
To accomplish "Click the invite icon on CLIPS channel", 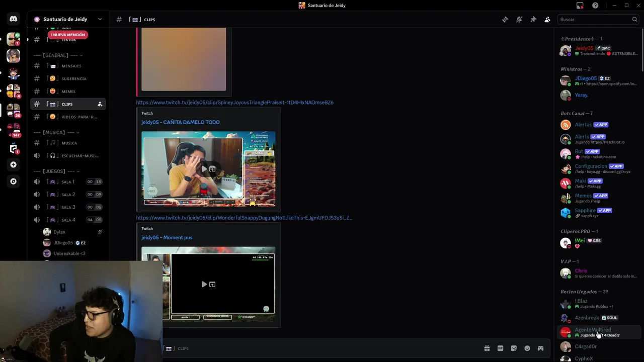I will pos(100,104).
